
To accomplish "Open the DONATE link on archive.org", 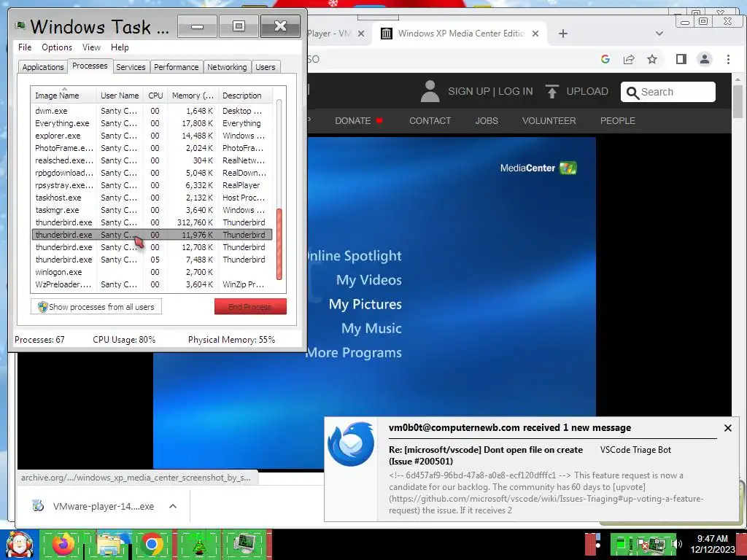I will 358,120.
